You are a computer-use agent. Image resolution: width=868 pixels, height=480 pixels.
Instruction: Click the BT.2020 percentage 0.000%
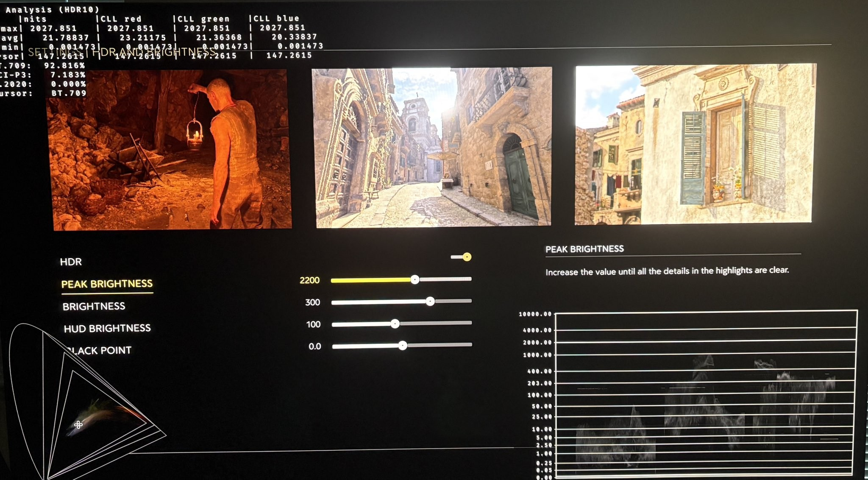point(68,84)
